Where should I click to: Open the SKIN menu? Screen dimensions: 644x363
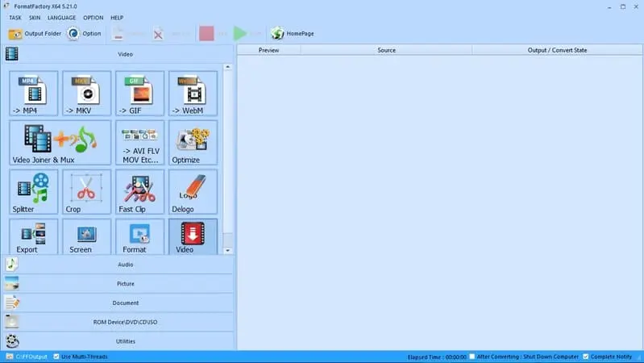click(35, 18)
